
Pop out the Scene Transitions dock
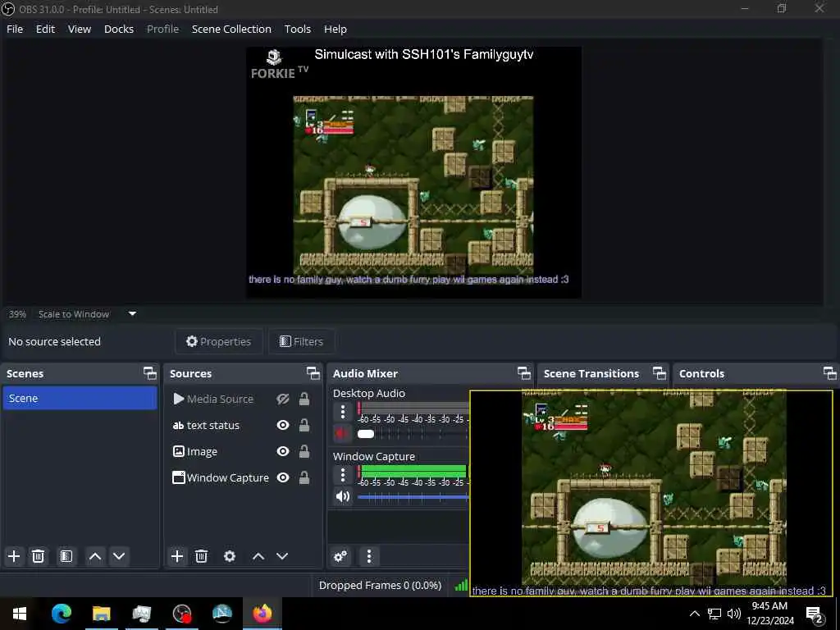point(660,373)
